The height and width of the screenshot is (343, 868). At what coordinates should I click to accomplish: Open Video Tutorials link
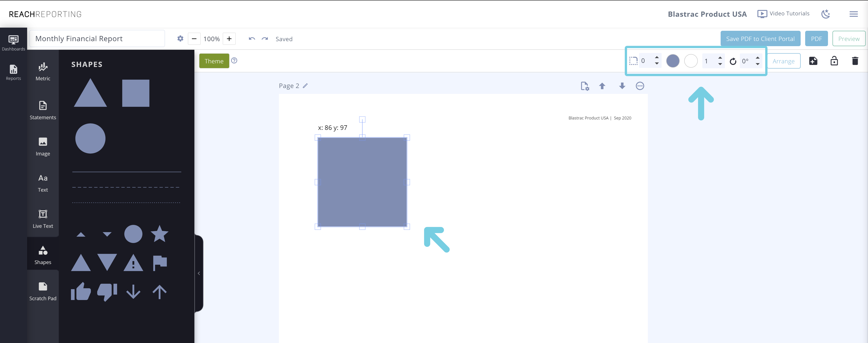tap(783, 14)
